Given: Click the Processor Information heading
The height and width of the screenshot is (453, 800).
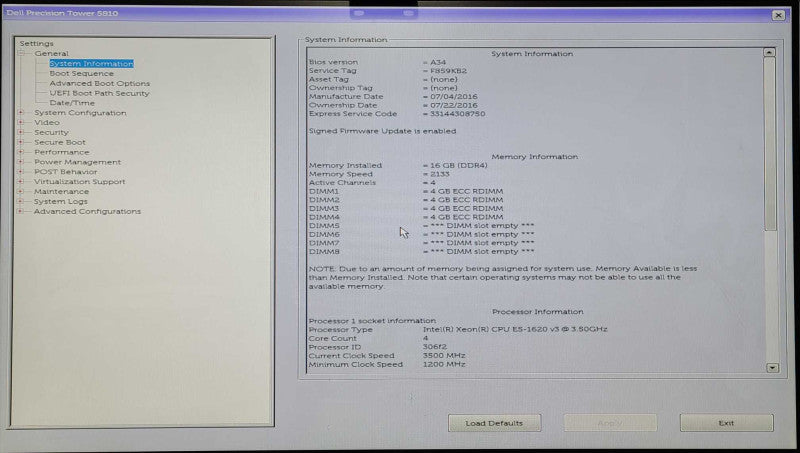Looking at the screenshot, I should coord(538,312).
